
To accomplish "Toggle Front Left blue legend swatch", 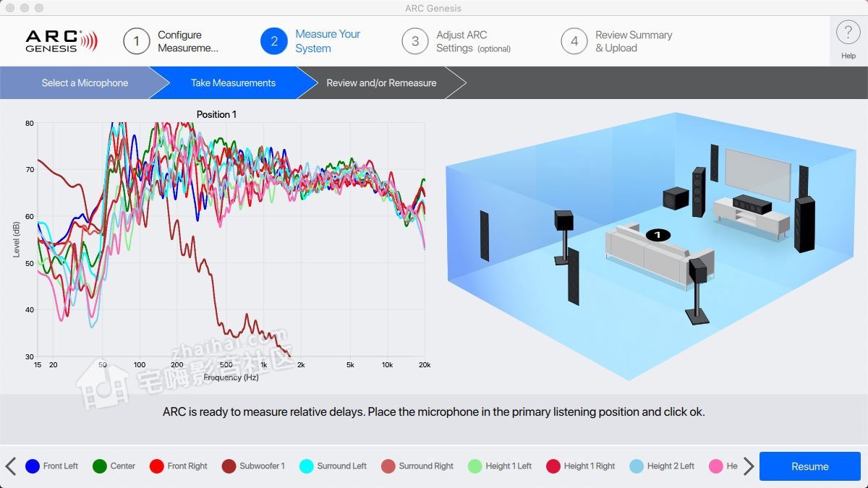I will [x=33, y=466].
